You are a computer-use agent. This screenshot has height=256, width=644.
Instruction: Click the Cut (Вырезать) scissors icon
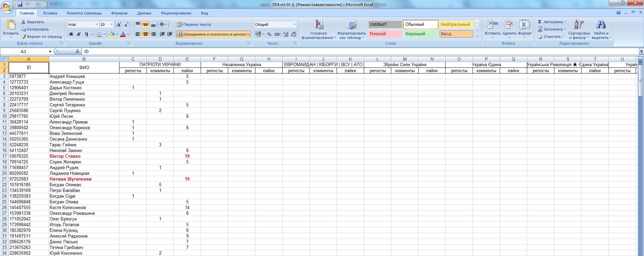[23, 22]
